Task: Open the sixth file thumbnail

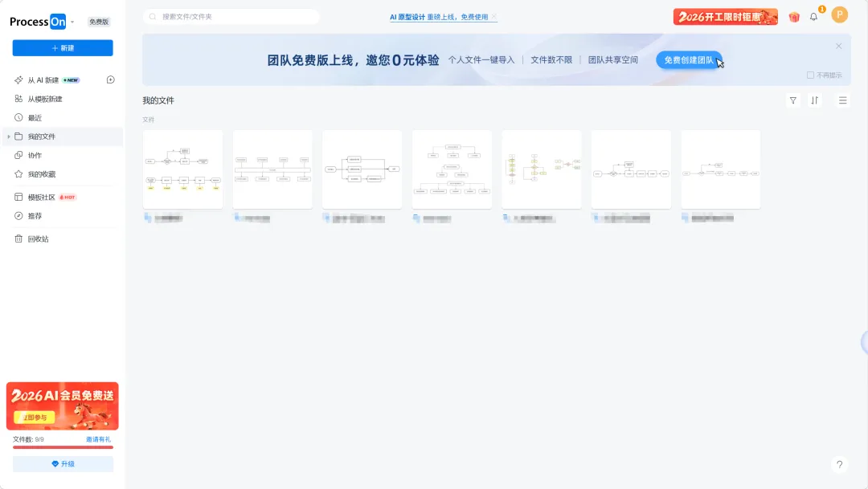Action: pyautogui.click(x=631, y=169)
